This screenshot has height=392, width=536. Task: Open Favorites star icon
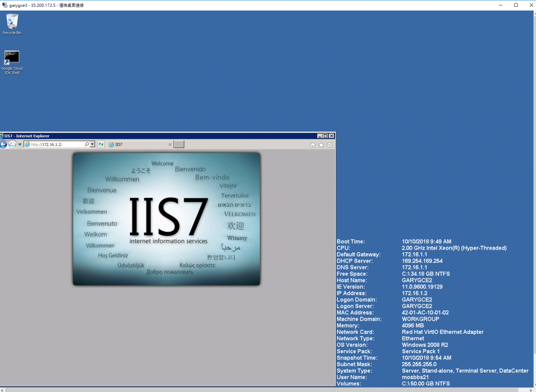tap(321, 145)
